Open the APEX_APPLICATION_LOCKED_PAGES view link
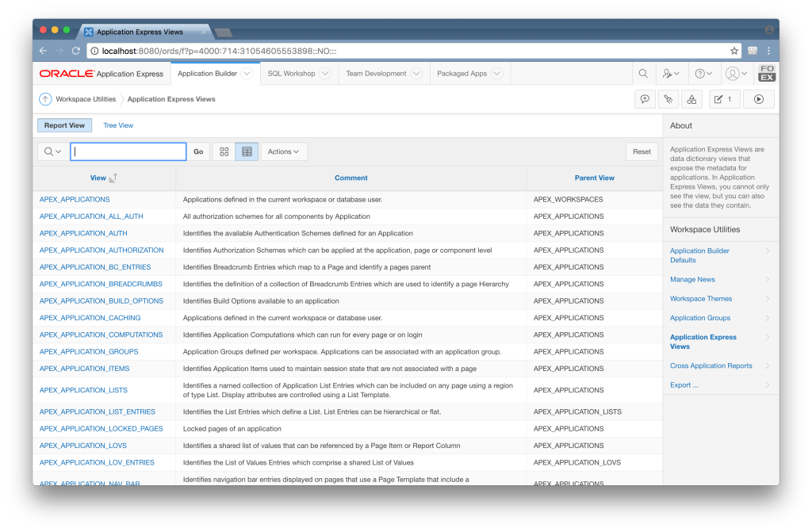Screen dimensions: 812x532 pos(101,428)
